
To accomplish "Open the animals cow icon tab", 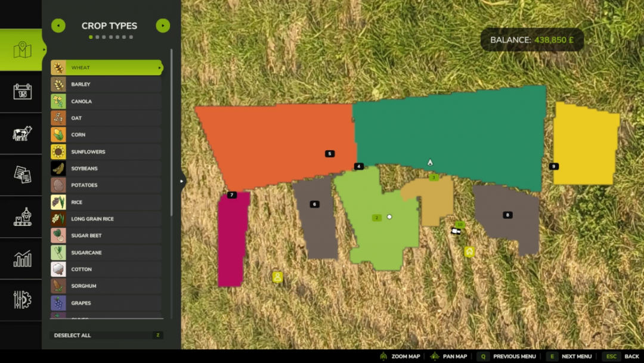I will pyautogui.click(x=22, y=134).
